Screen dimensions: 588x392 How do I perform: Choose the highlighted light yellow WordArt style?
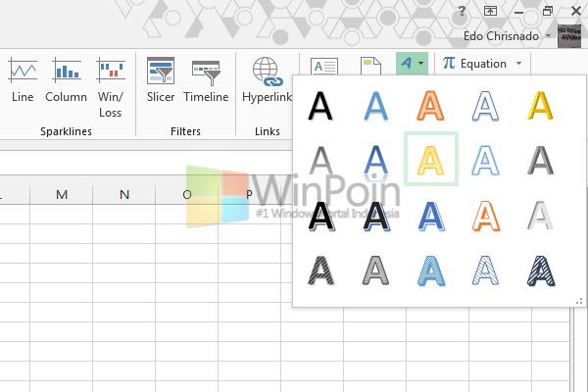431,159
